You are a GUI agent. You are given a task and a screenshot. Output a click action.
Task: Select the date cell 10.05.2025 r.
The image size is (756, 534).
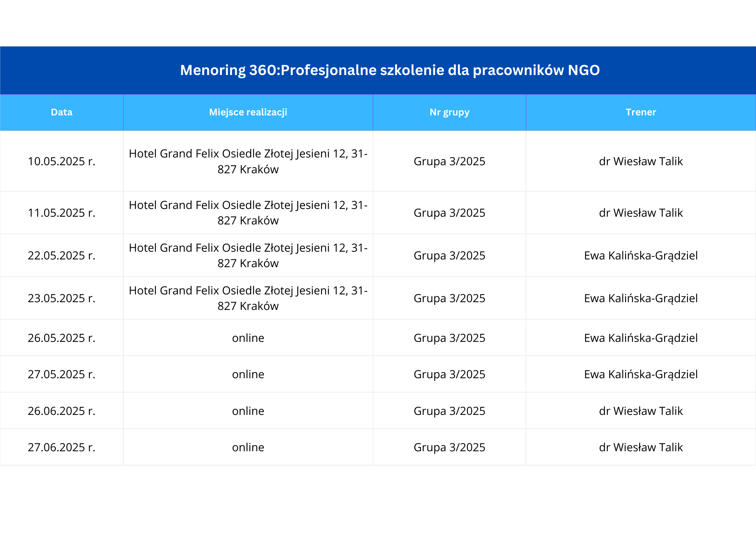pyautogui.click(x=62, y=161)
